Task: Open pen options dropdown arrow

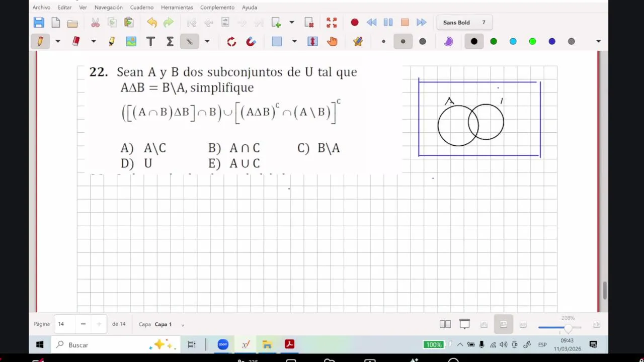Action: [58, 42]
